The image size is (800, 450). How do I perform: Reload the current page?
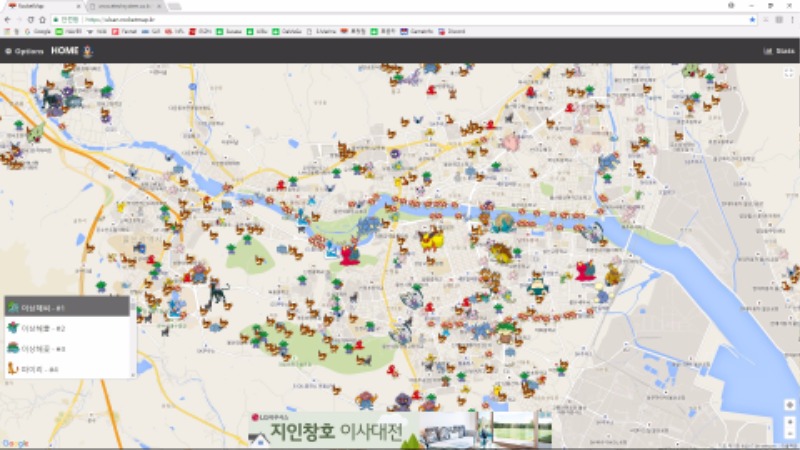(31, 19)
